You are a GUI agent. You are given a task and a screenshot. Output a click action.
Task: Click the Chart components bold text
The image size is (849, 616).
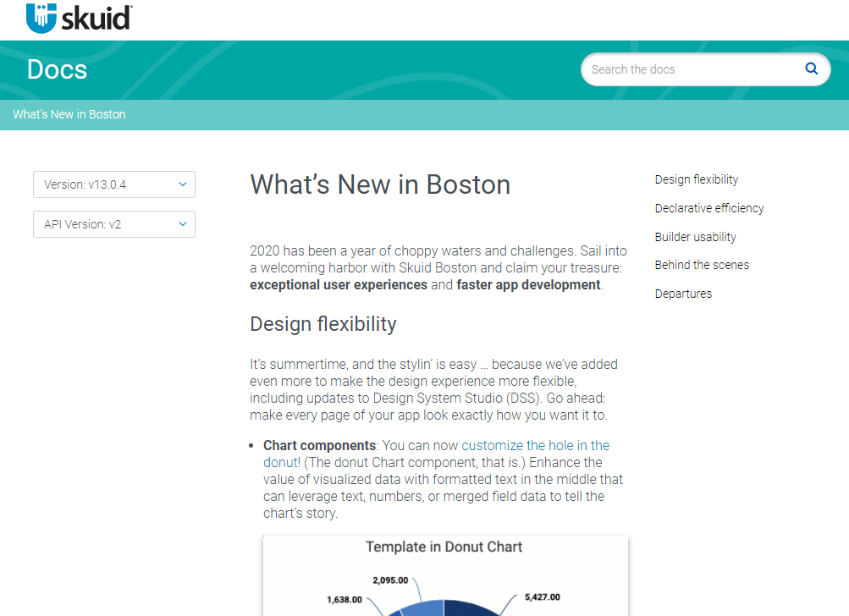coord(319,445)
